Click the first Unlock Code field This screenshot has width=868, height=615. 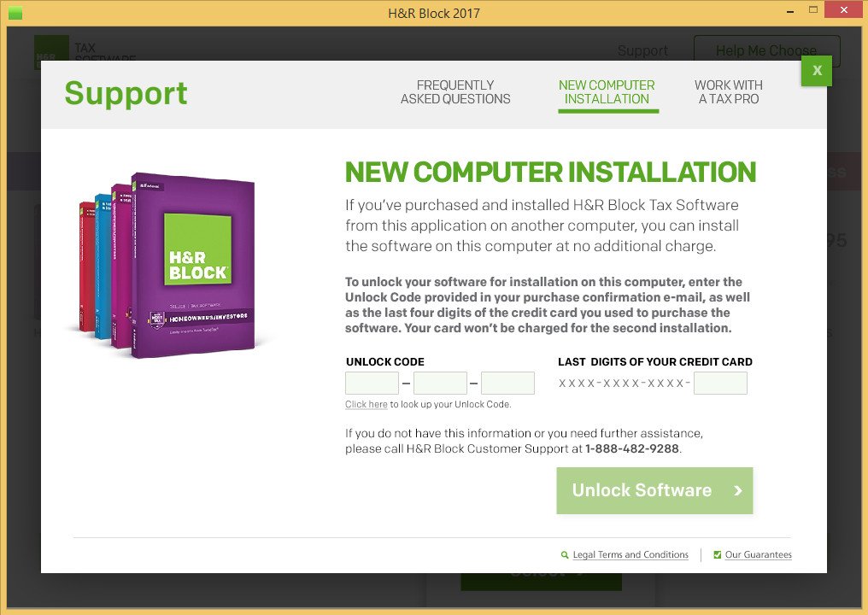[x=372, y=383]
